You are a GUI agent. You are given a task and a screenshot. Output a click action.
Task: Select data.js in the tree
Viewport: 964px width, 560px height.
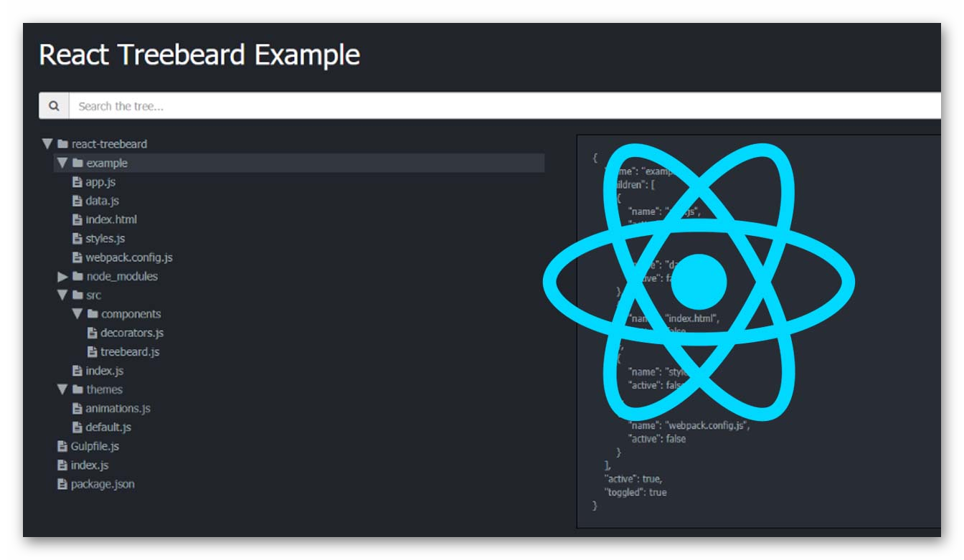click(x=102, y=201)
